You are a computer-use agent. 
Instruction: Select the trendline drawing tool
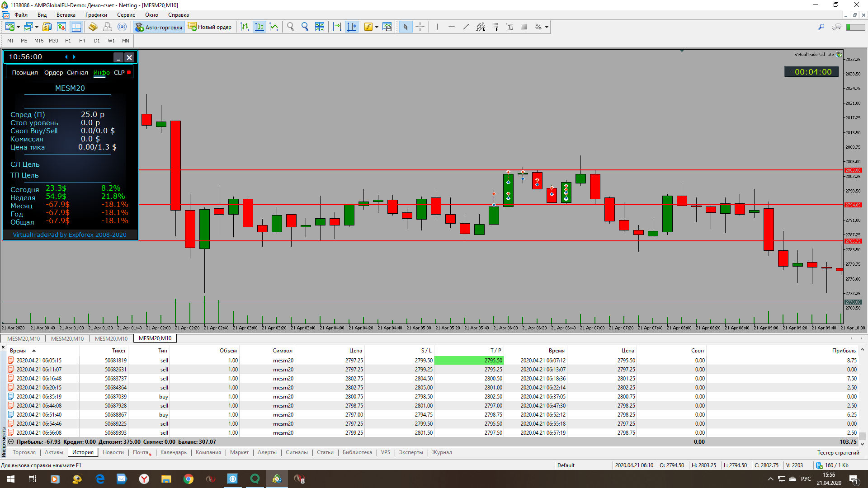point(466,27)
